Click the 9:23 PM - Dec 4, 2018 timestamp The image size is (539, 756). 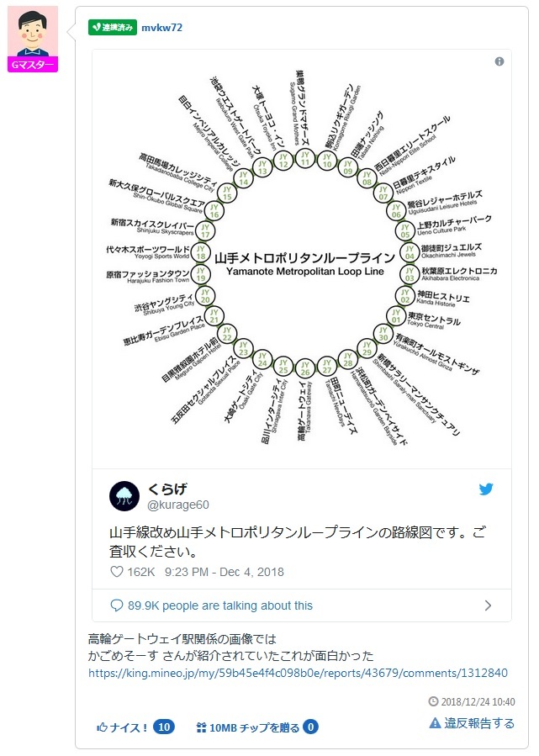pos(225,572)
